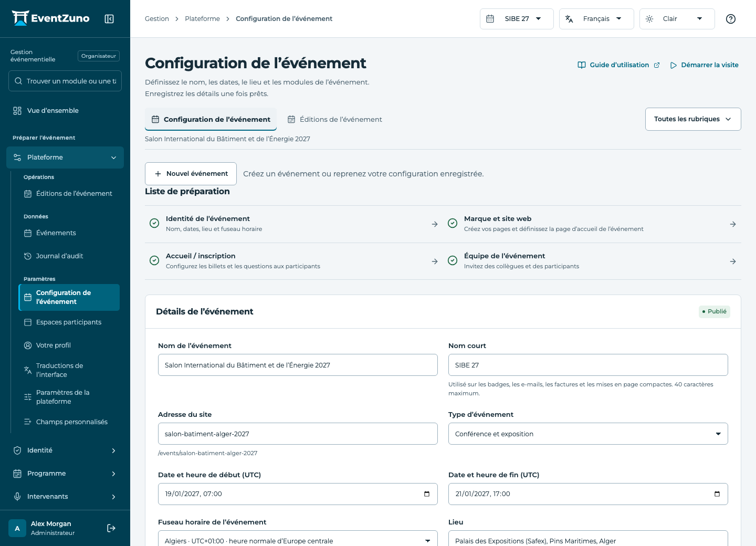The height and width of the screenshot is (546, 756).
Task: Click the Espaces participants icon
Action: (28, 322)
